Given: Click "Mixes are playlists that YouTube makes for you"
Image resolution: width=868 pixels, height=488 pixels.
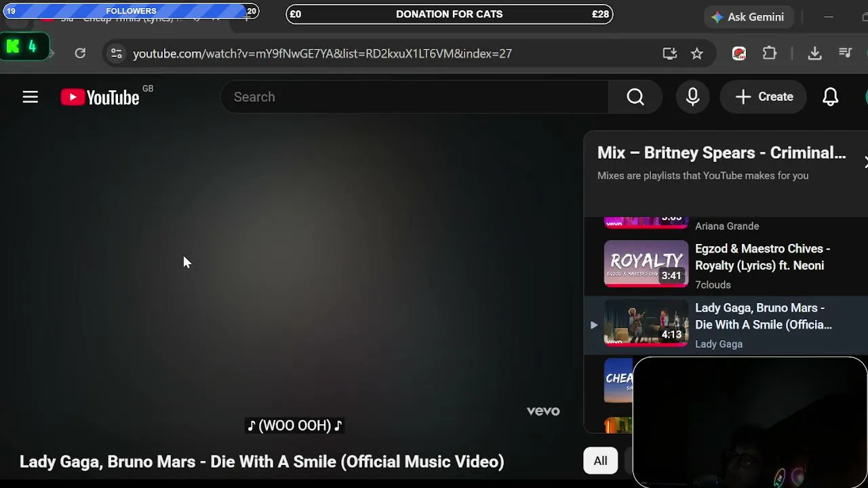Looking at the screenshot, I should click(x=703, y=176).
